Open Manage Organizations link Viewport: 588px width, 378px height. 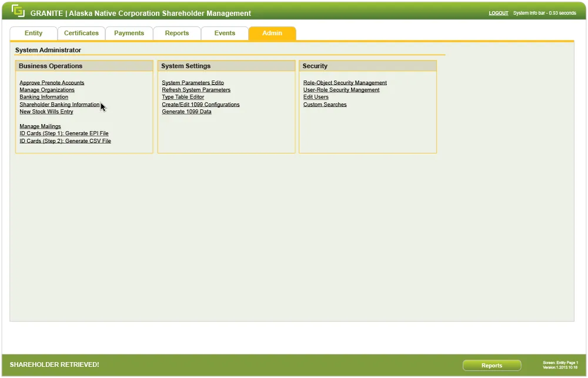47,90
